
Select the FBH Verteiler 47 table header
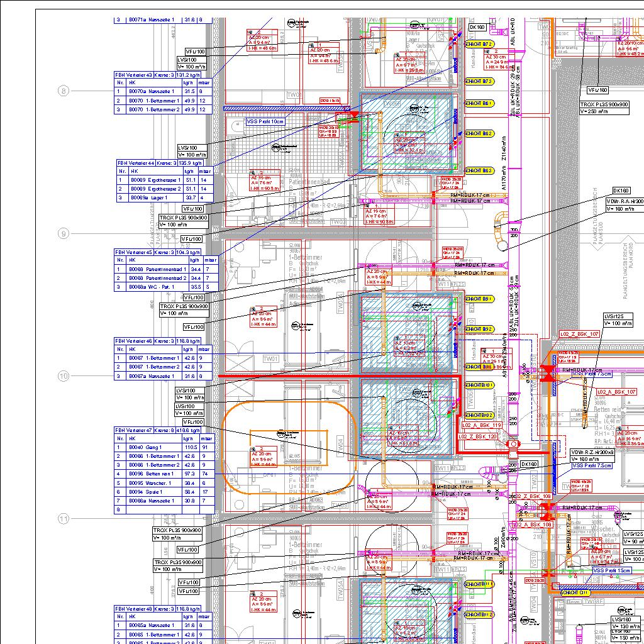point(158,430)
